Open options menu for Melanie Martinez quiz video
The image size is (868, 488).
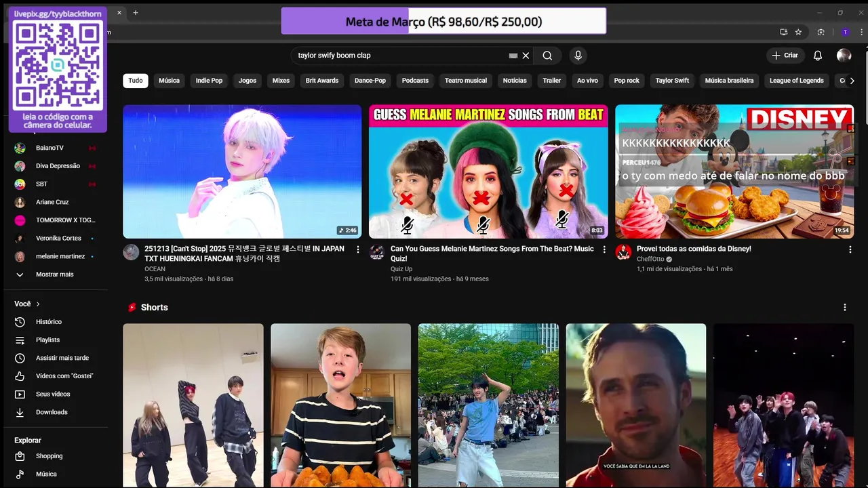[x=604, y=249]
